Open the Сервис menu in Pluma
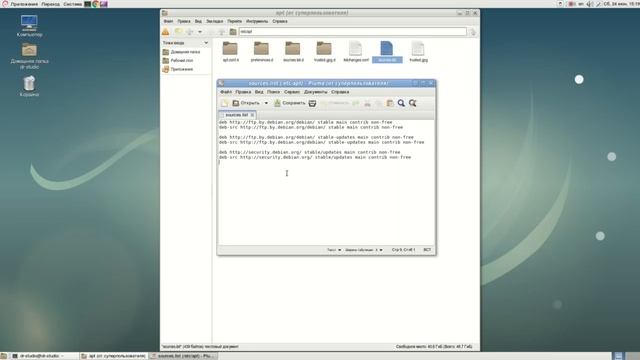640x360 pixels. click(292, 92)
